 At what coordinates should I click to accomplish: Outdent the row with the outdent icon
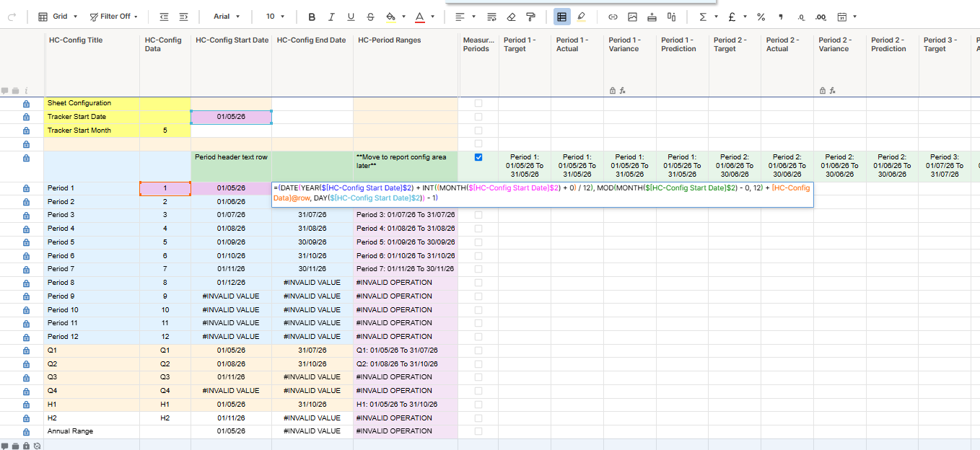coord(164,17)
